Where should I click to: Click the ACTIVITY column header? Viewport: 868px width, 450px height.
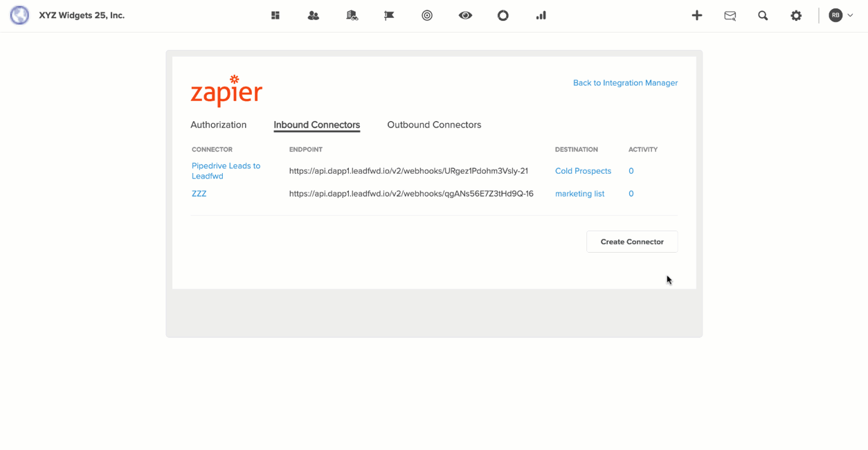(x=643, y=150)
